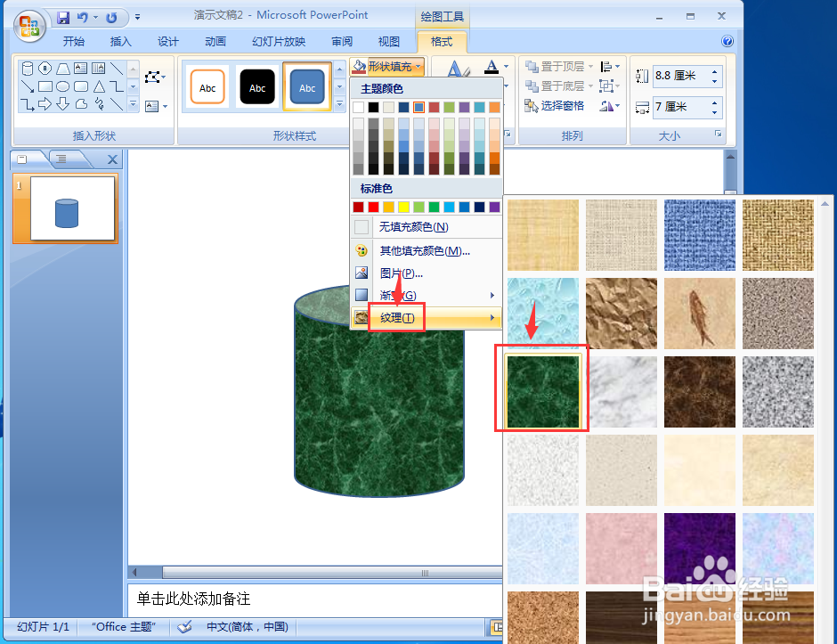Viewport: 837px width, 644px height.
Task: Apply the blue filled Abc shape style
Action: coord(307,87)
